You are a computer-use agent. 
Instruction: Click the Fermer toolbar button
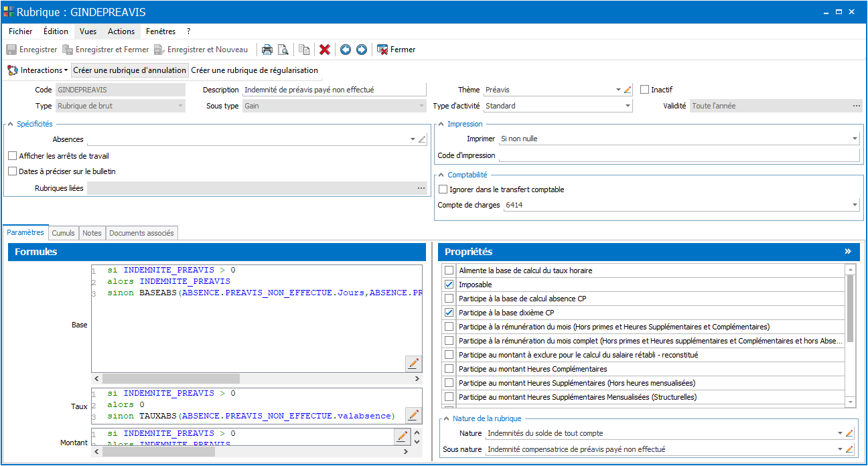coord(396,50)
